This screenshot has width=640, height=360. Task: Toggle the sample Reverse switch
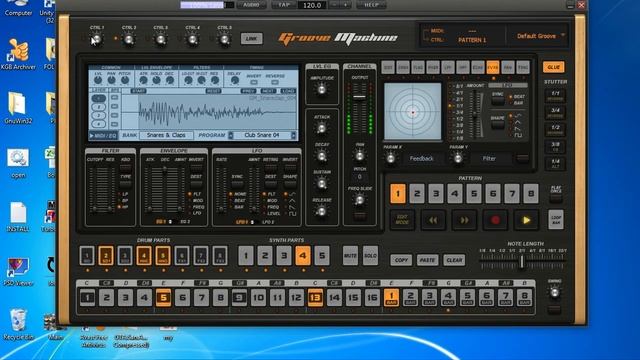(275, 82)
